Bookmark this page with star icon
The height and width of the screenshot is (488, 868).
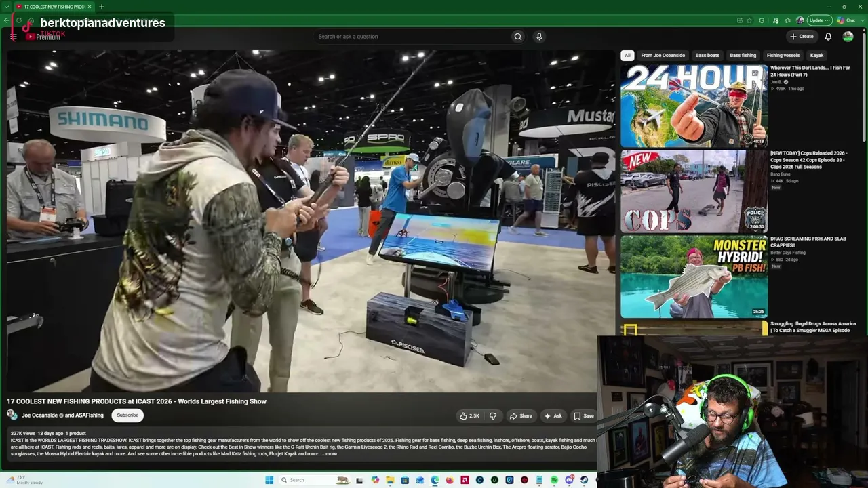point(749,20)
